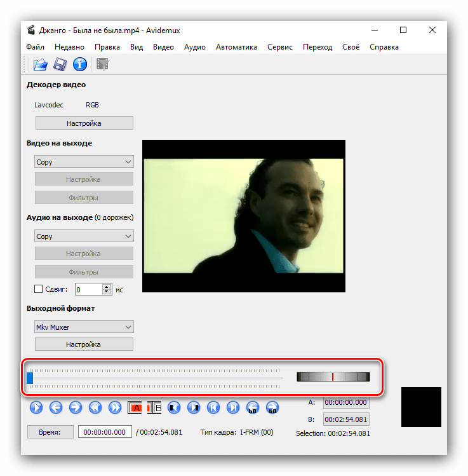The height and width of the screenshot is (476, 468).
Task: Expand the video output Copy dropdown
Action: [x=84, y=162]
